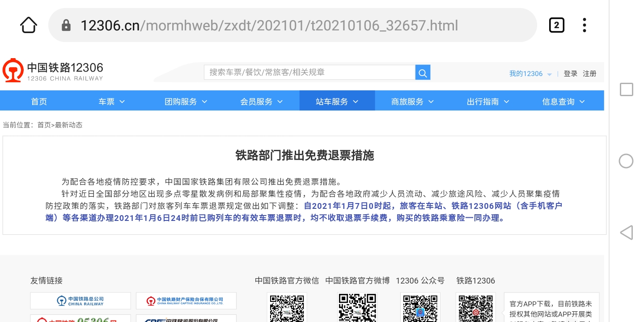644x322 pixels.
Task: Click the 中国铁路官方微博 label
Action: point(357,281)
